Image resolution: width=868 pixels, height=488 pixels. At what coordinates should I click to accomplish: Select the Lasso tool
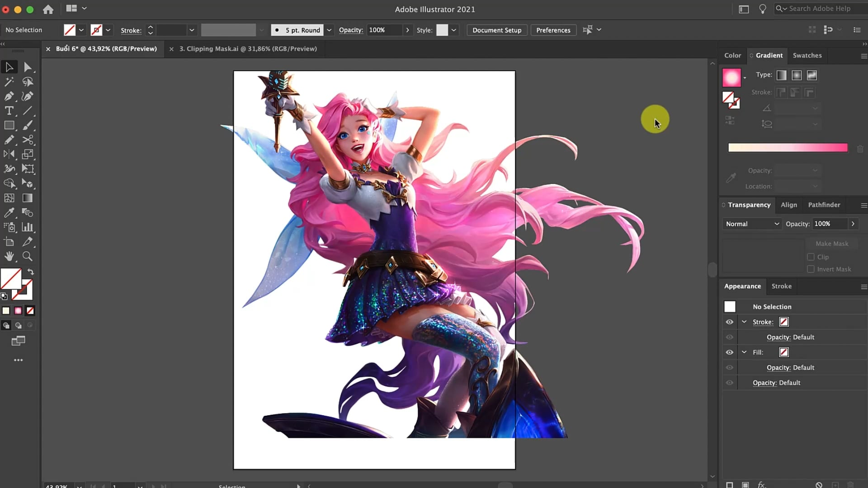tap(28, 82)
